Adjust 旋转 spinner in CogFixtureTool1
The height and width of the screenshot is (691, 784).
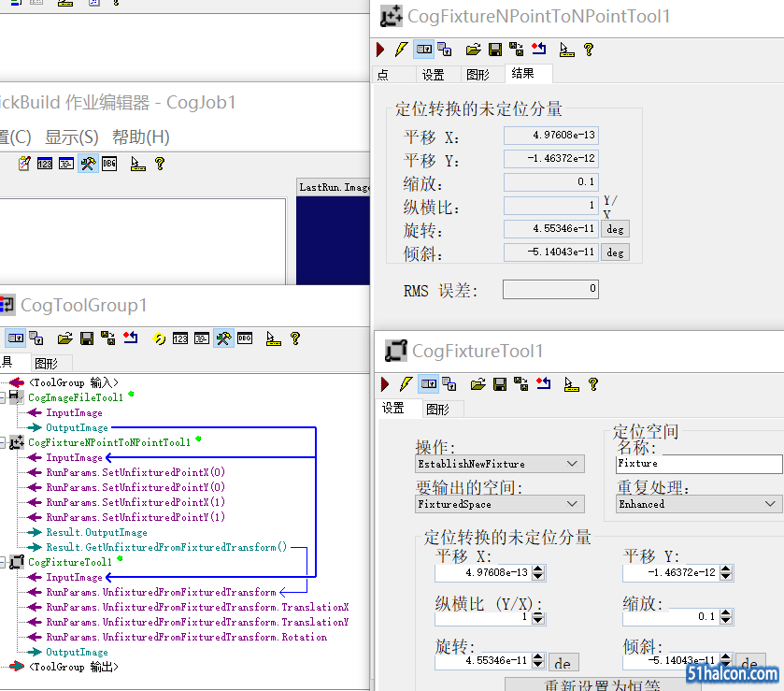[538, 660]
